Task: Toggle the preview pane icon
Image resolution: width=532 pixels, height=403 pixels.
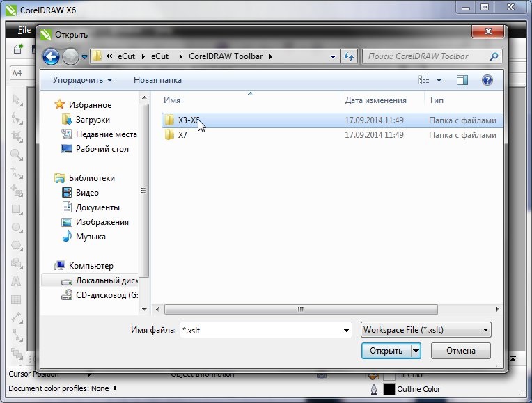Action: (x=462, y=80)
